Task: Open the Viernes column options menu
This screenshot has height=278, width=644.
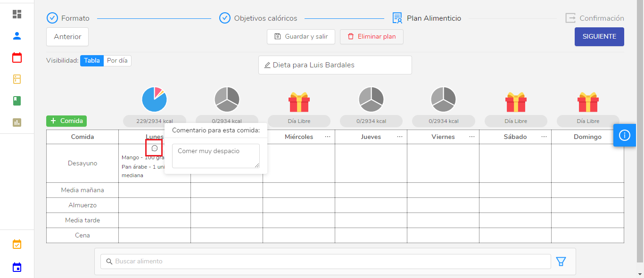Action: (x=472, y=137)
